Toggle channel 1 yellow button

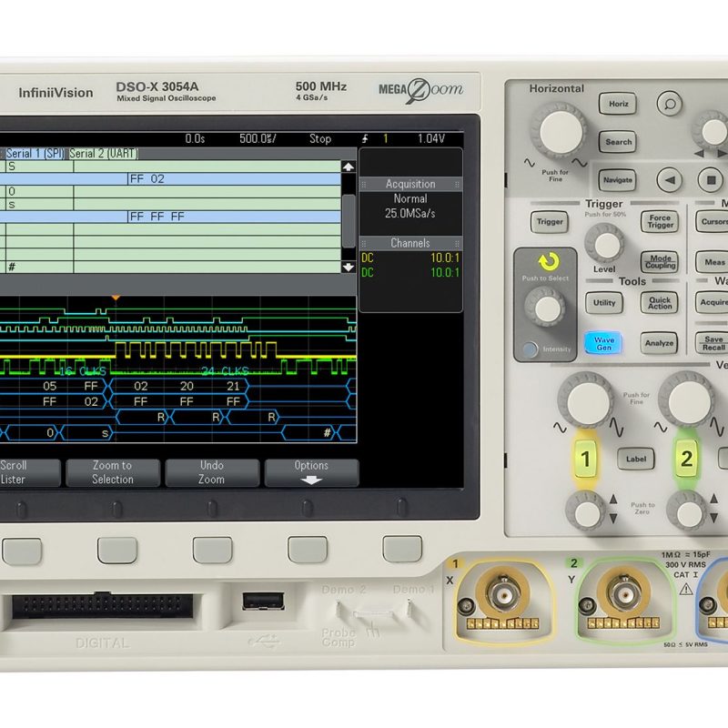tap(585, 459)
